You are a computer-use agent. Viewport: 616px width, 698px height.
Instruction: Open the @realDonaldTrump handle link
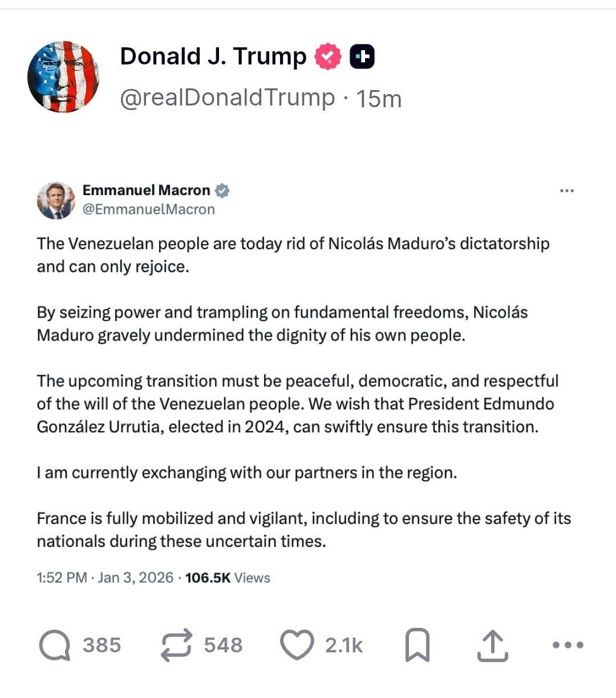227,98
